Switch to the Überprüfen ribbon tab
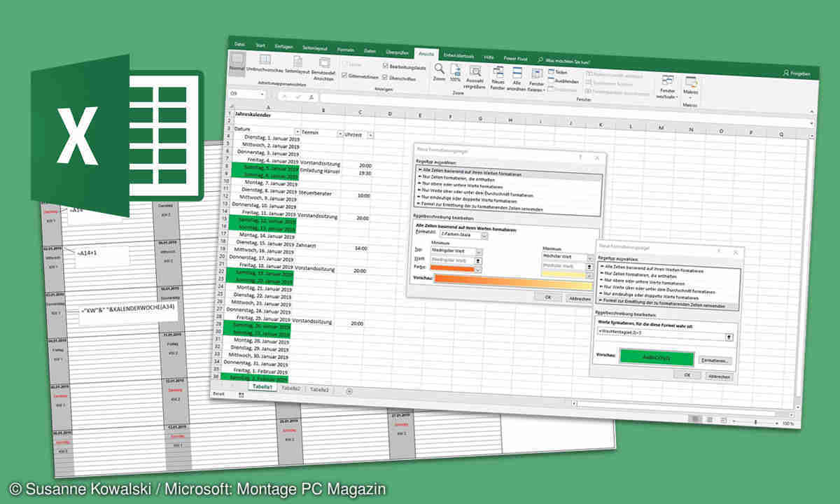 [397, 52]
